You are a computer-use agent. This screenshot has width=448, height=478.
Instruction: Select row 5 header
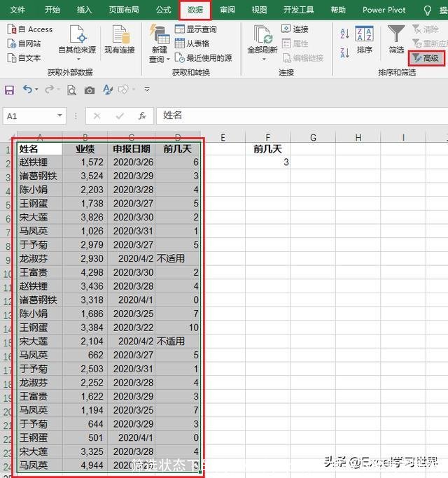pyautogui.click(x=8, y=204)
